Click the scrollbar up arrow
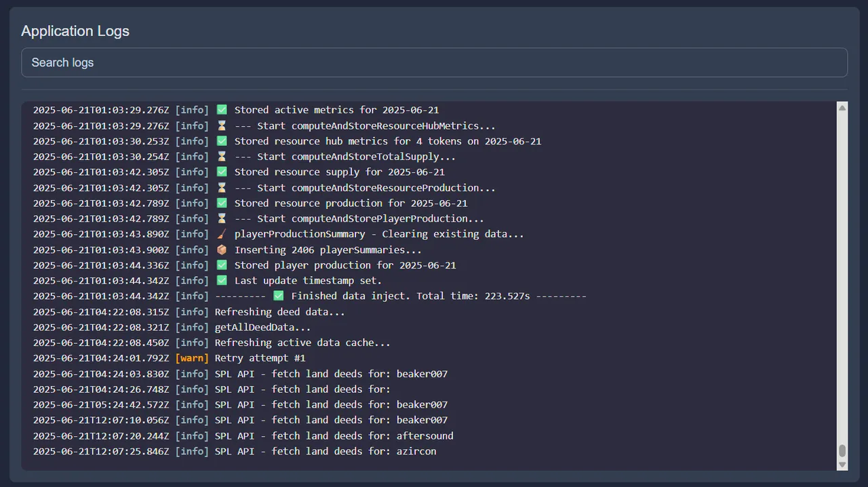 [842, 108]
